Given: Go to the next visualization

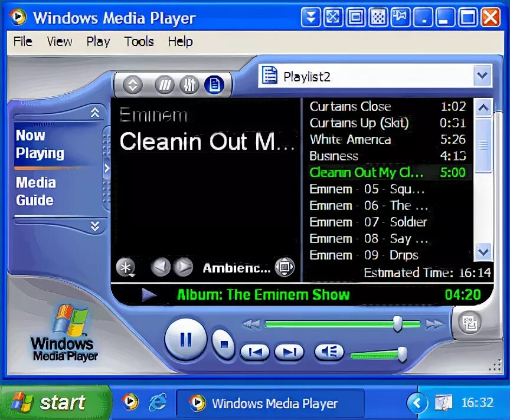Looking at the screenshot, I should pos(183,267).
